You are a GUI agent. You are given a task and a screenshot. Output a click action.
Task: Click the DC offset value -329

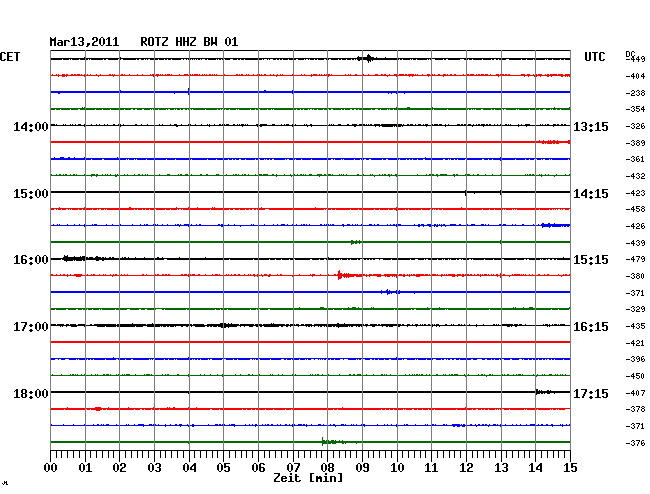coord(635,309)
